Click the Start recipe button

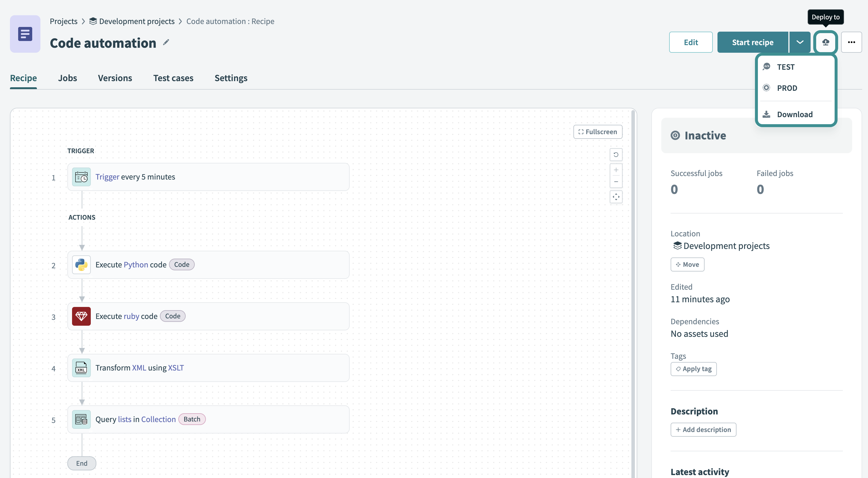pyautogui.click(x=753, y=42)
